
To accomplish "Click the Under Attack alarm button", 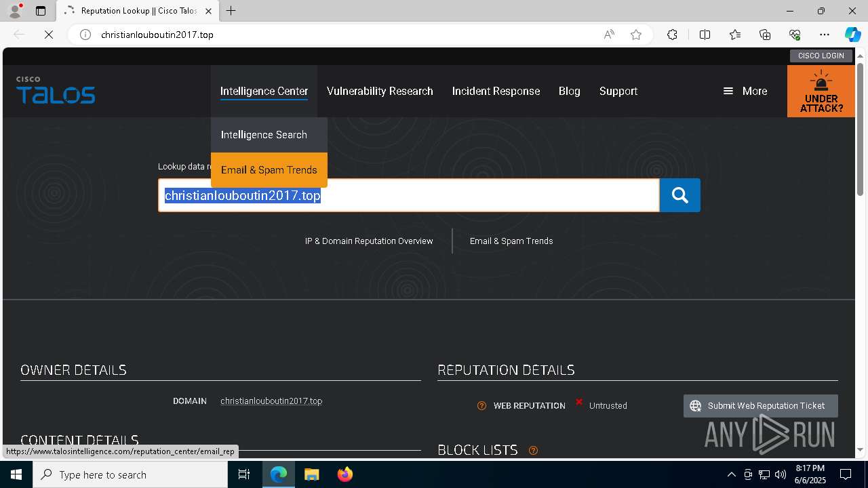I will click(821, 91).
